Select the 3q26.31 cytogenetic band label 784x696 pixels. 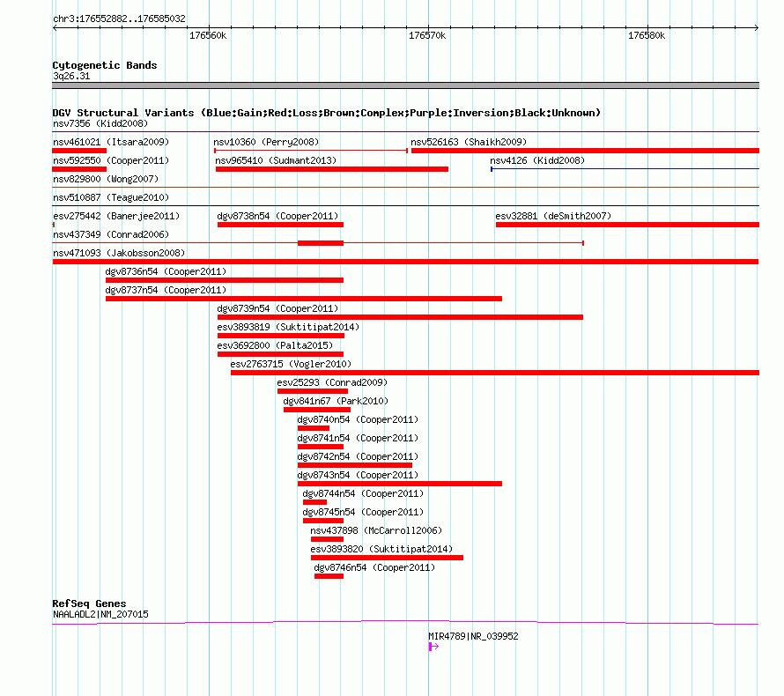coord(71,76)
